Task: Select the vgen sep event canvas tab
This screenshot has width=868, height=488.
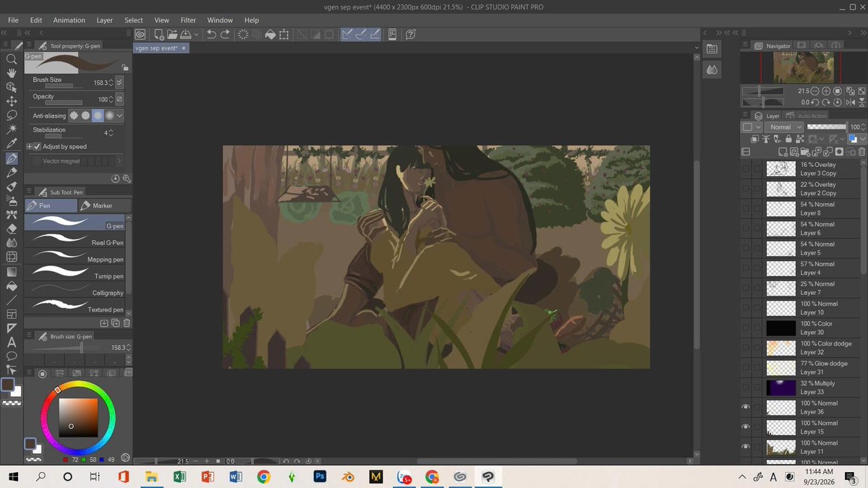Action: (x=161, y=48)
